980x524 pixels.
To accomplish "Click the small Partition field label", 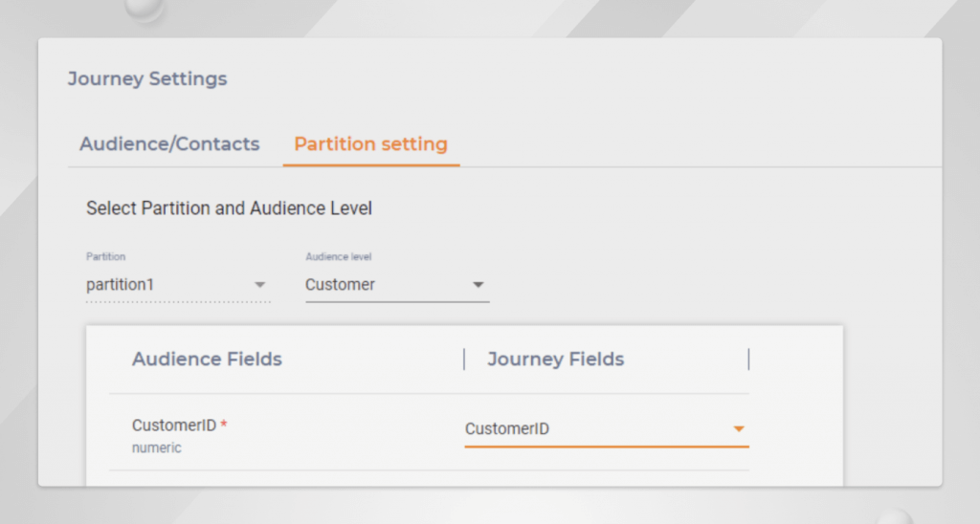I will (105, 257).
